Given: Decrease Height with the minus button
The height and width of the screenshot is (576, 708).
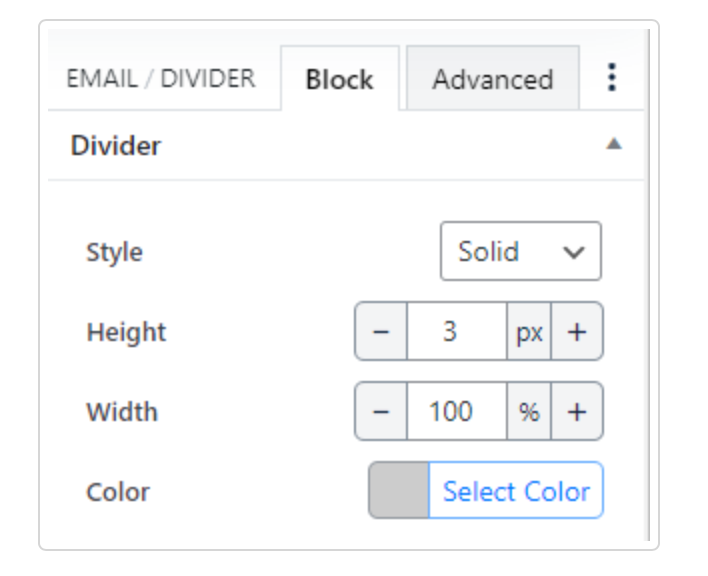Looking at the screenshot, I should [x=381, y=332].
